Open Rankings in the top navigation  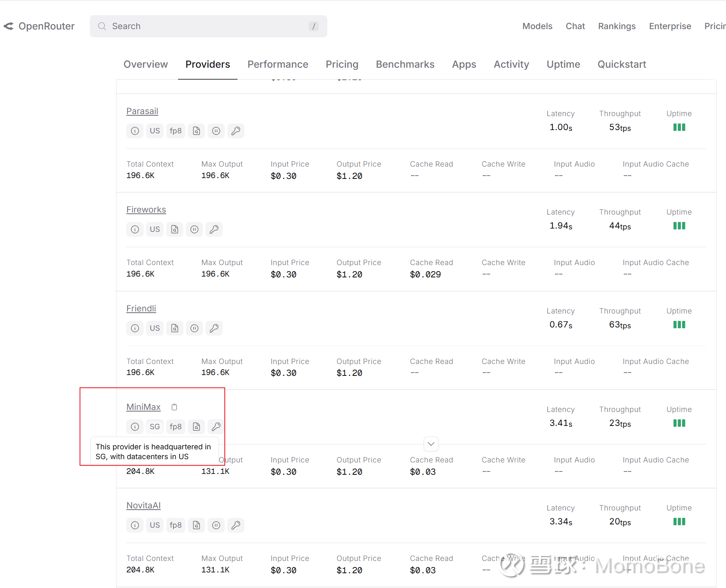pos(617,26)
